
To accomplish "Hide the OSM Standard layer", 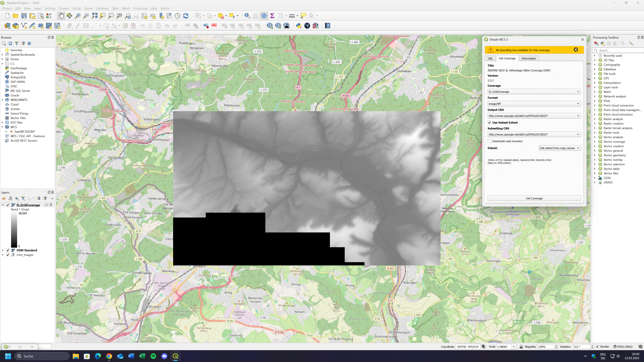I will click(x=8, y=250).
